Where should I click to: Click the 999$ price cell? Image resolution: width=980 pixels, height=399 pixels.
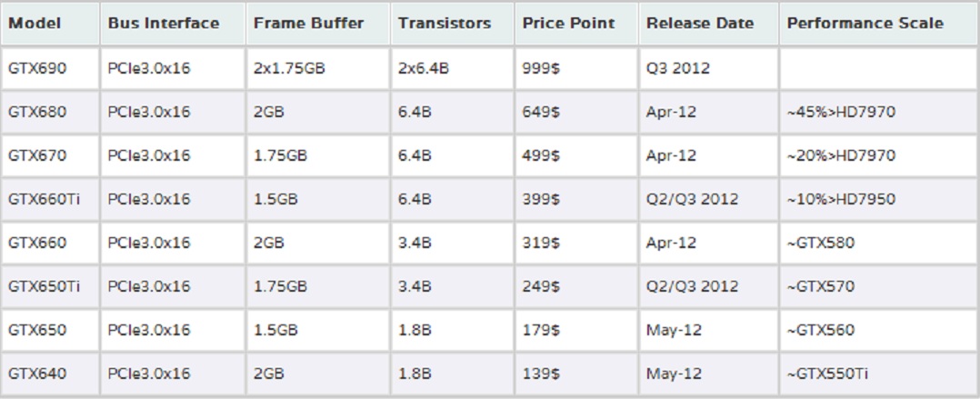(x=541, y=67)
